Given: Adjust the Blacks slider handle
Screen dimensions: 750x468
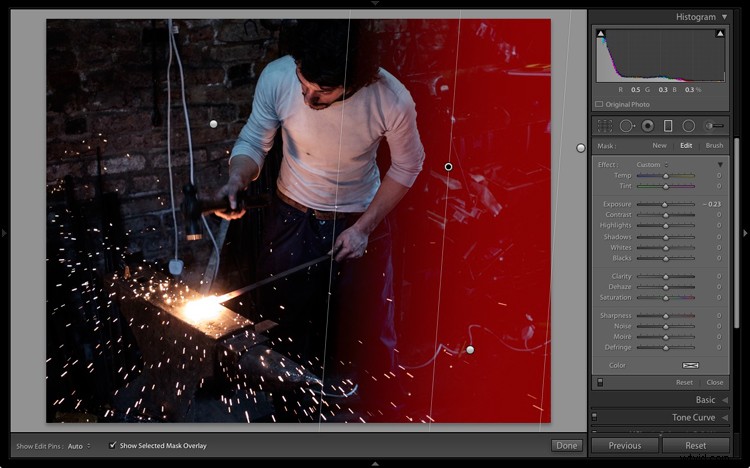Looking at the screenshot, I should (x=665, y=259).
